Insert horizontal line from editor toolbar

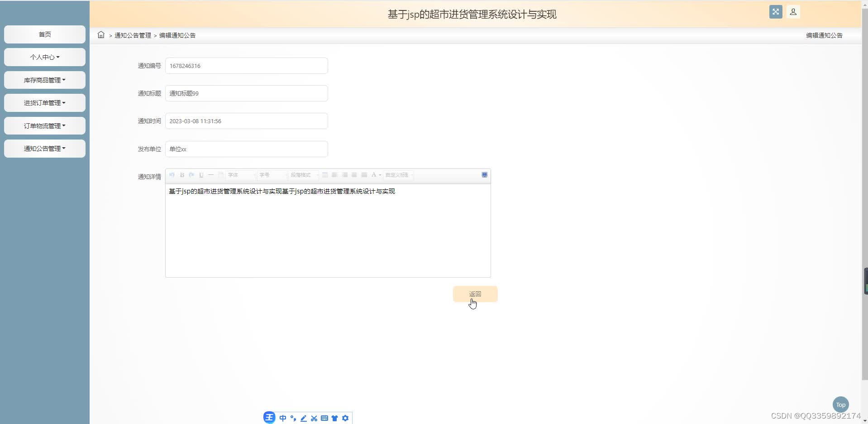[x=211, y=175]
